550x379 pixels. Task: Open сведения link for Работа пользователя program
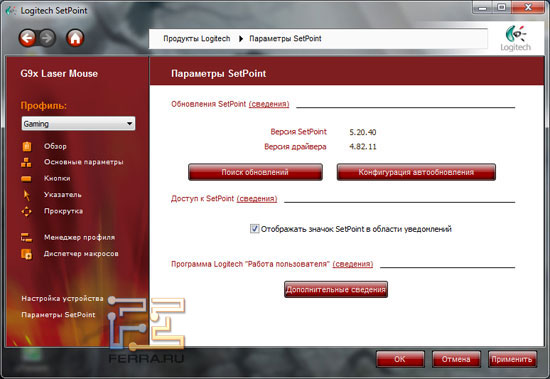tap(353, 264)
